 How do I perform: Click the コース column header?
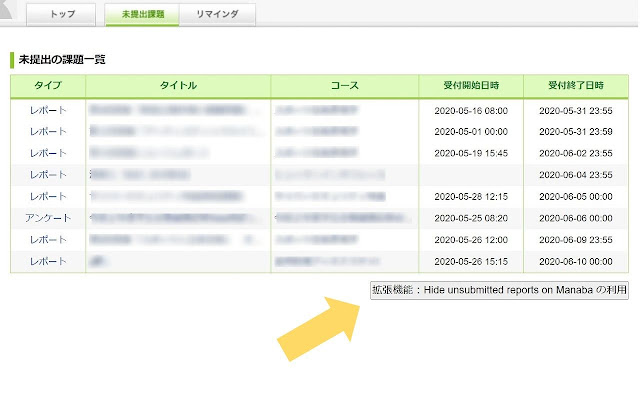click(344, 85)
